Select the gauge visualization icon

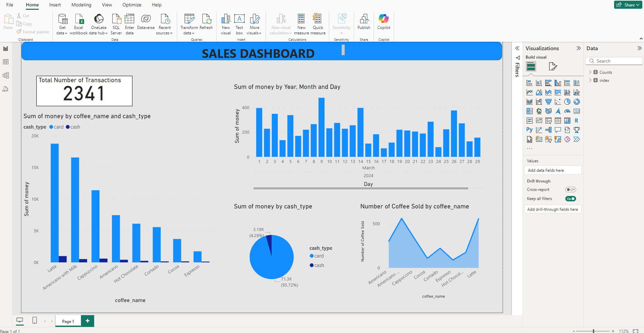(x=567, y=111)
